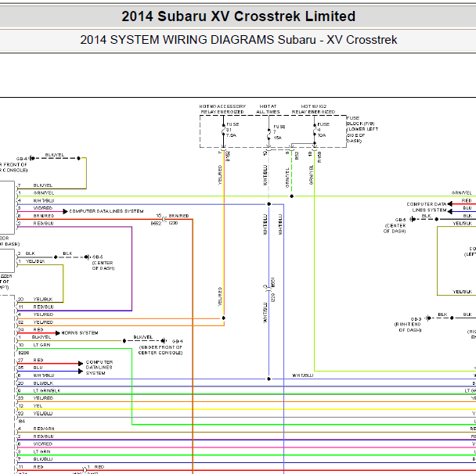Click the "7 BLK/BLU" pin label
Image resolution: width=476 pixels, height=474 pixels.
click(x=35, y=459)
